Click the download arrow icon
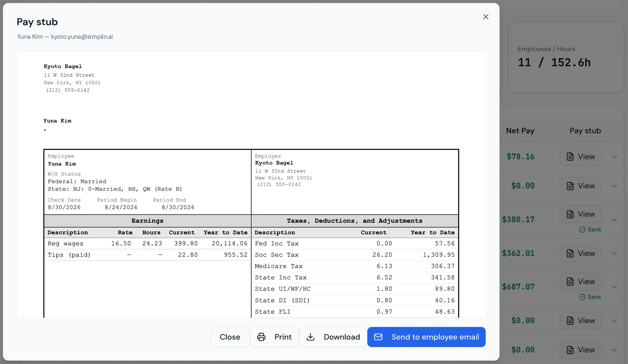Viewport: 628px width, 364px height. coord(310,337)
